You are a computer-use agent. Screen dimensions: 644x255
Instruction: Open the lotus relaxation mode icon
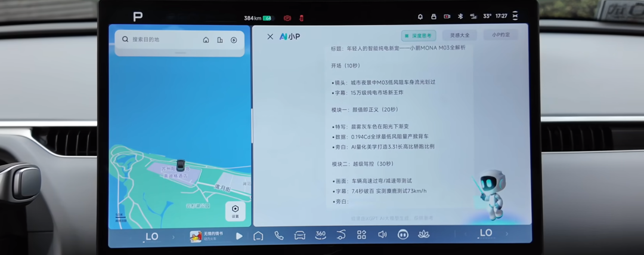coord(423,234)
